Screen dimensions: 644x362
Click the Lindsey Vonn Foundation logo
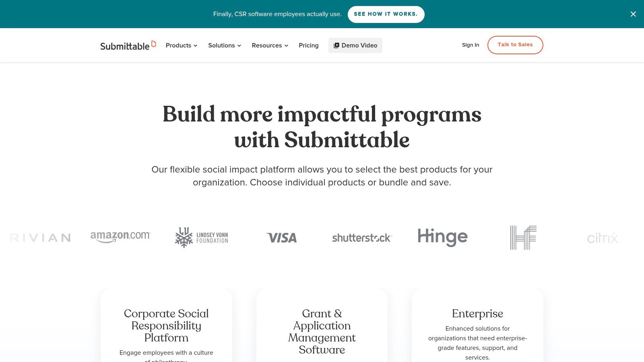[x=201, y=237]
